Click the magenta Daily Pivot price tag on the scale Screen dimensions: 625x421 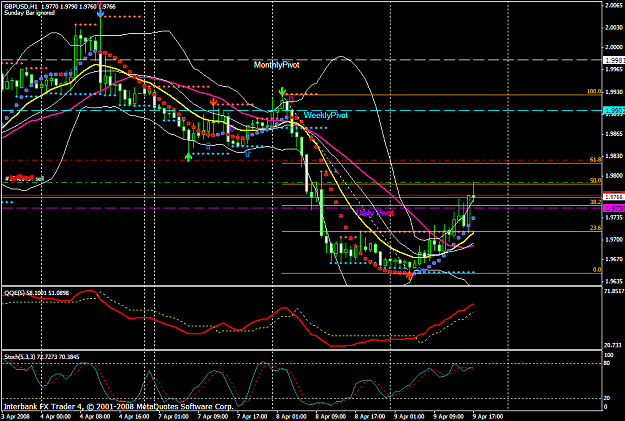click(614, 208)
